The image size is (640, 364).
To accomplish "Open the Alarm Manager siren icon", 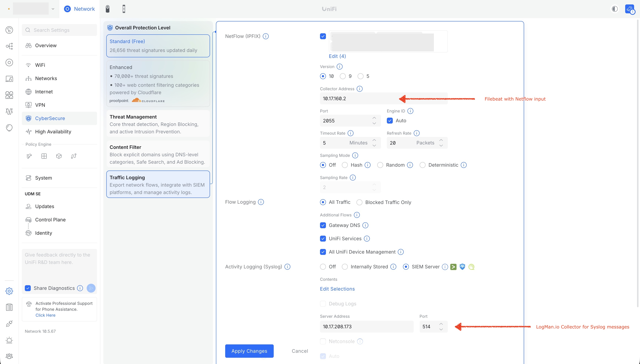I will tap(9, 340).
